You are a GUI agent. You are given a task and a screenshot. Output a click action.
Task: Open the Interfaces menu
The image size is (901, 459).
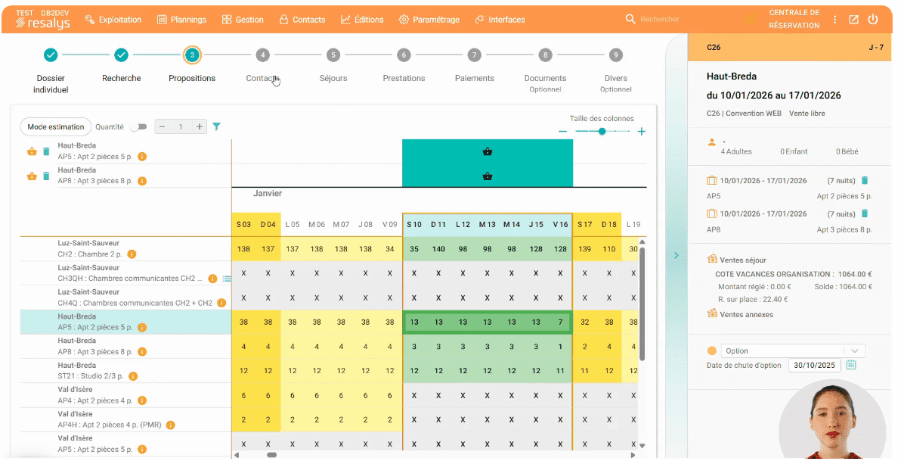[500, 20]
